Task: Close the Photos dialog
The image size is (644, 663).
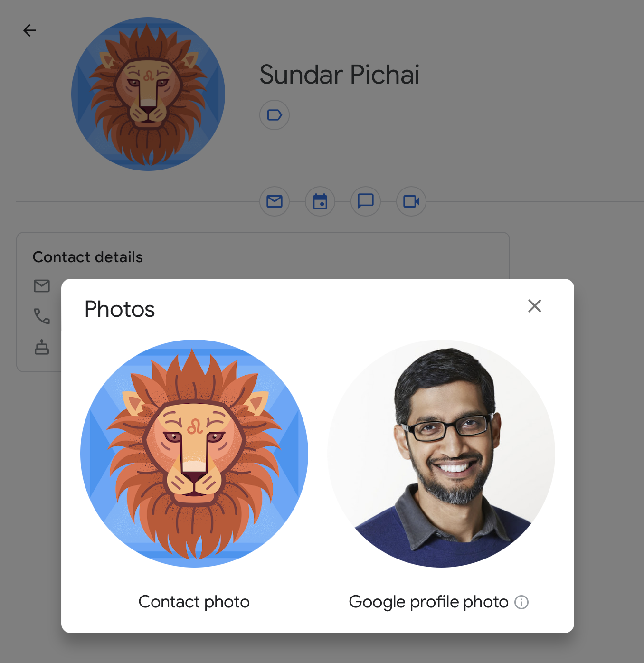Action: click(535, 306)
